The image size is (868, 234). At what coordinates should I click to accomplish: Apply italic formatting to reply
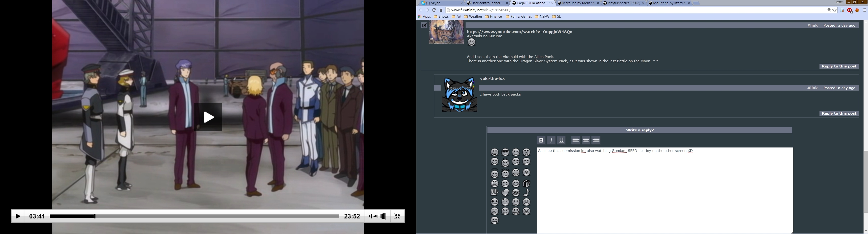(551, 140)
